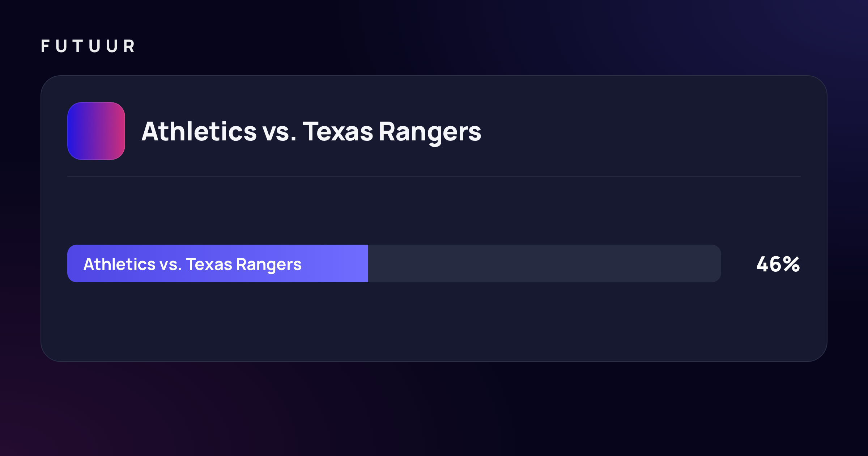Select the Athletics vs. Texas Rangers outcome bar label

(x=192, y=264)
